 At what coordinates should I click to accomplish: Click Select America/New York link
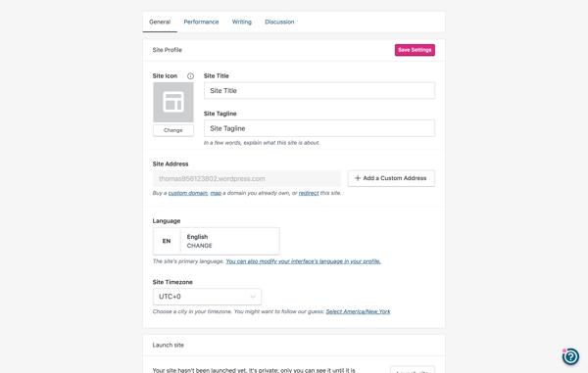click(x=358, y=311)
